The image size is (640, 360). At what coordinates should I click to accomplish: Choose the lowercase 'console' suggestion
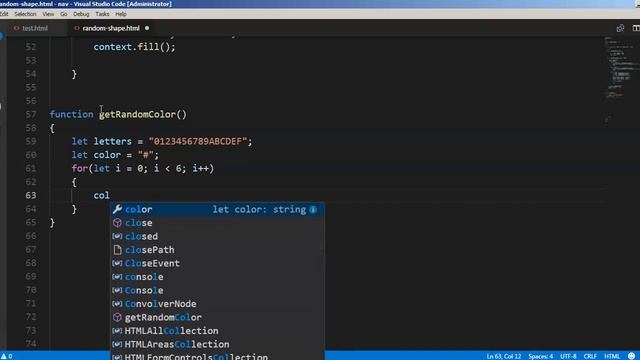[218, 277]
